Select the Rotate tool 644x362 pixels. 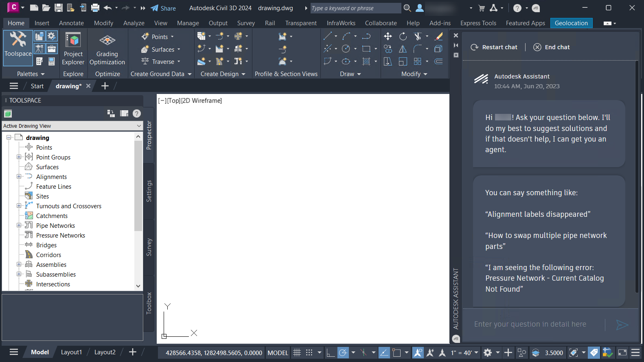(x=403, y=36)
